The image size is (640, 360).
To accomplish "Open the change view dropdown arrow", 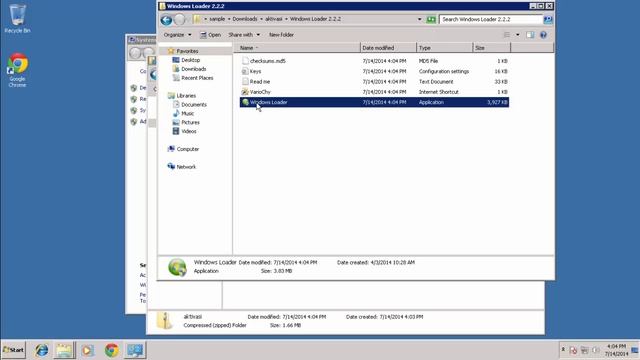I will coord(518,35).
